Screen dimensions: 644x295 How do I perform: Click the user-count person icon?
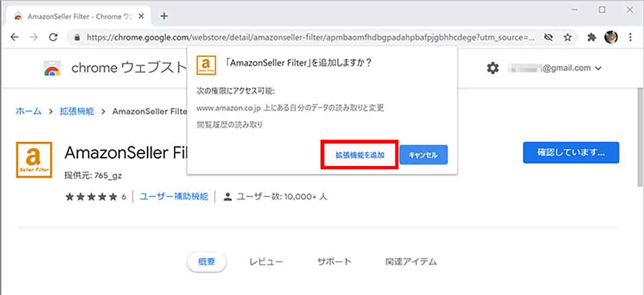tap(228, 197)
